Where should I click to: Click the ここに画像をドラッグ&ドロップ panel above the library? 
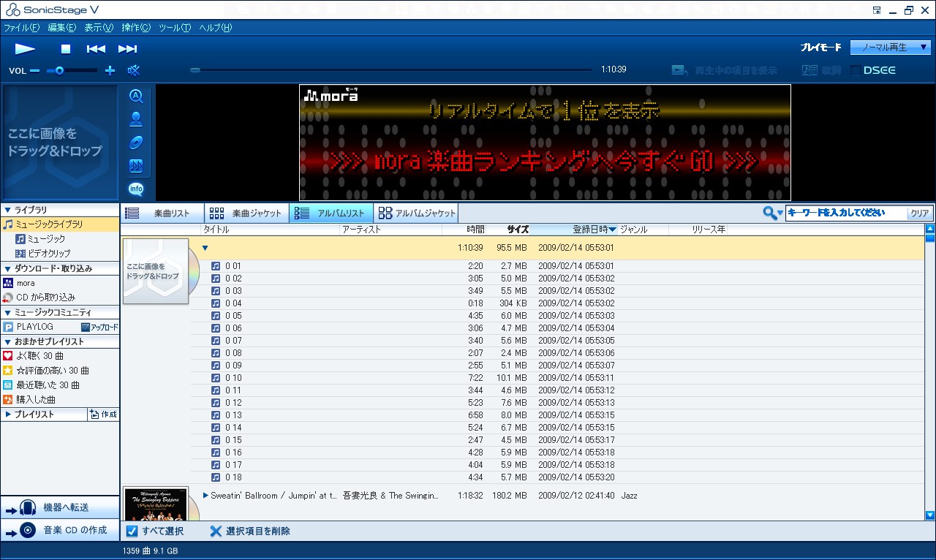(60, 143)
